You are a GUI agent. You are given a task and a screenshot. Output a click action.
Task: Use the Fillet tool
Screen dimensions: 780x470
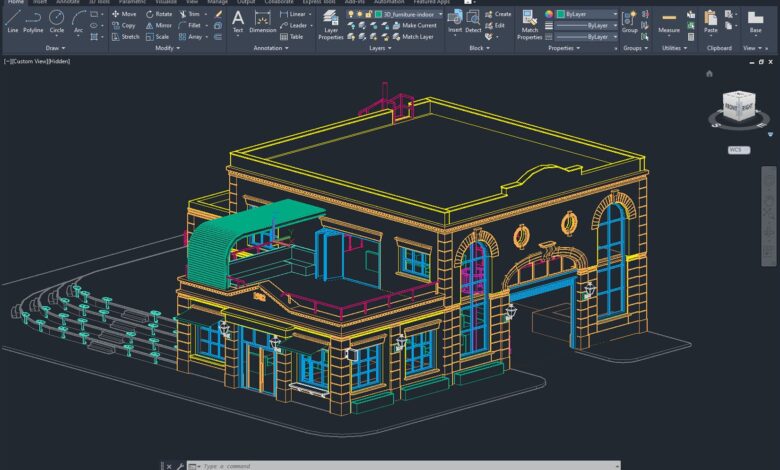coord(190,25)
